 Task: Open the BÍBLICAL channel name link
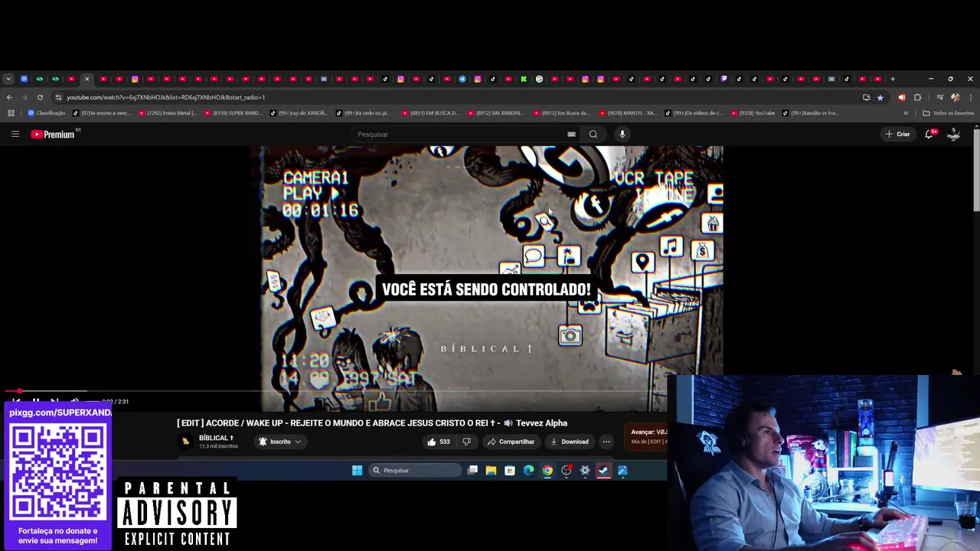coord(216,438)
